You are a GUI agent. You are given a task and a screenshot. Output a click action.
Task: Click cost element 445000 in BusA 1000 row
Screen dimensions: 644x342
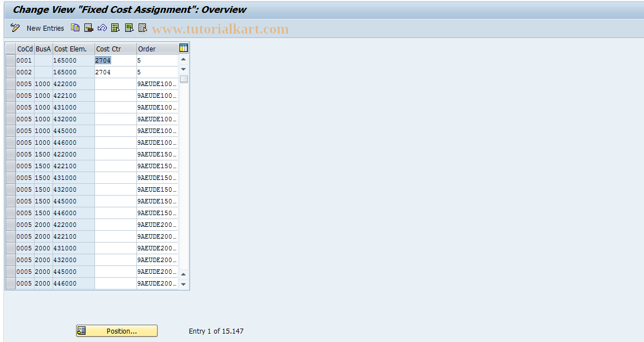pos(74,131)
